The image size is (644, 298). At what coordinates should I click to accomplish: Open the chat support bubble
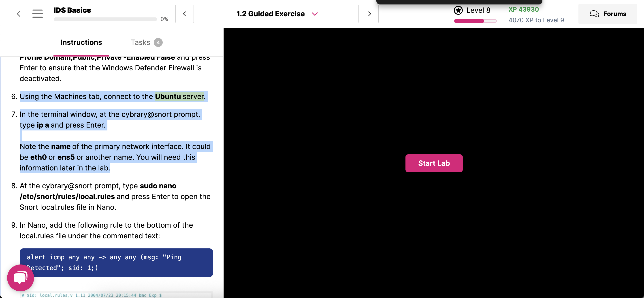point(21,278)
